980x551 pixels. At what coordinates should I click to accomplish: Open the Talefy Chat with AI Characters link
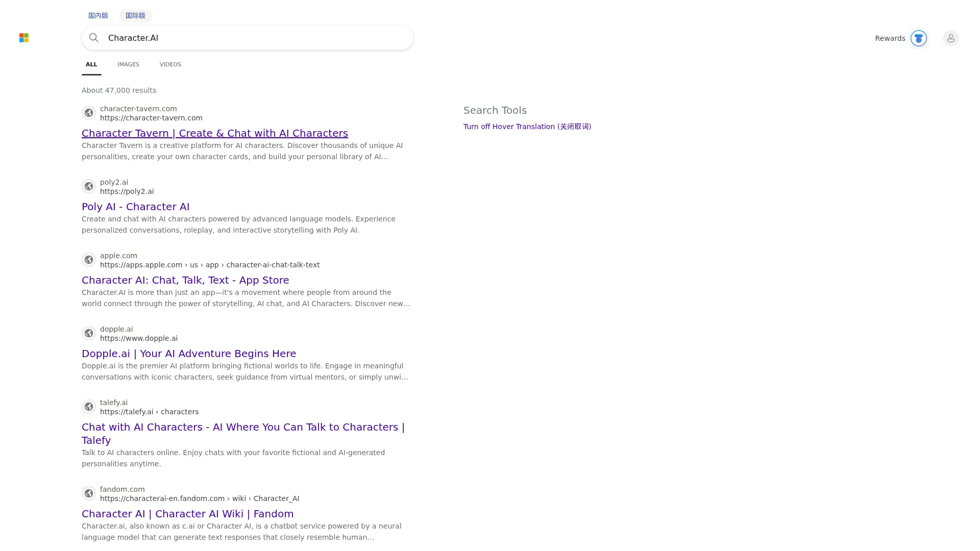[x=243, y=434]
